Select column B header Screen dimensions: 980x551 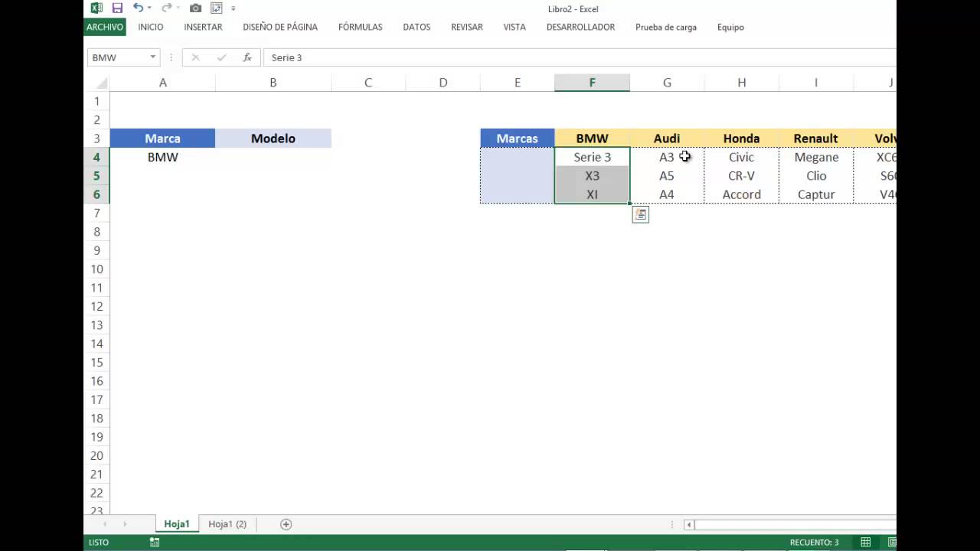[x=273, y=83]
